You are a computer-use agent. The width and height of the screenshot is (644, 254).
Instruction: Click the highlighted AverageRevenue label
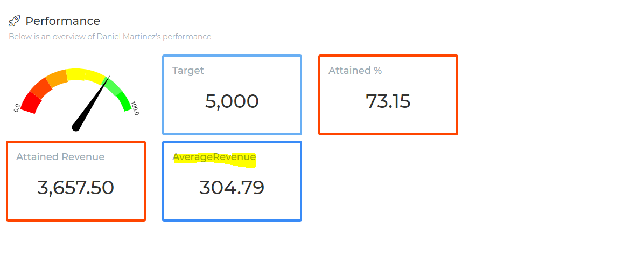point(214,157)
